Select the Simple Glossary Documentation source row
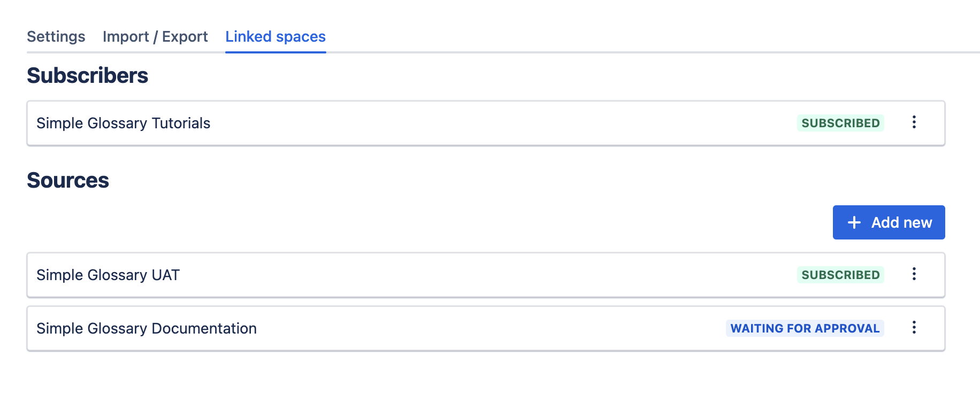This screenshot has width=980, height=402. click(374, 328)
